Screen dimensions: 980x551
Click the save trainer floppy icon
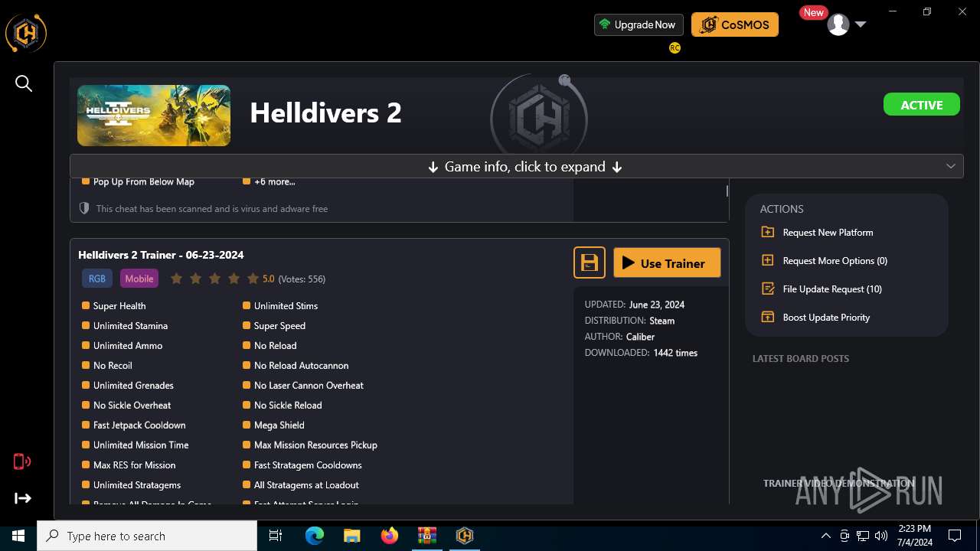590,262
